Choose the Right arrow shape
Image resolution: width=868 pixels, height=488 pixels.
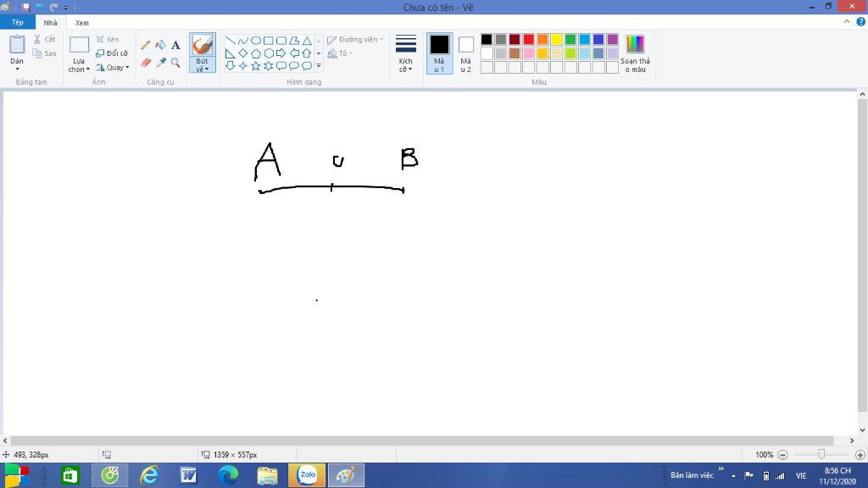click(281, 53)
